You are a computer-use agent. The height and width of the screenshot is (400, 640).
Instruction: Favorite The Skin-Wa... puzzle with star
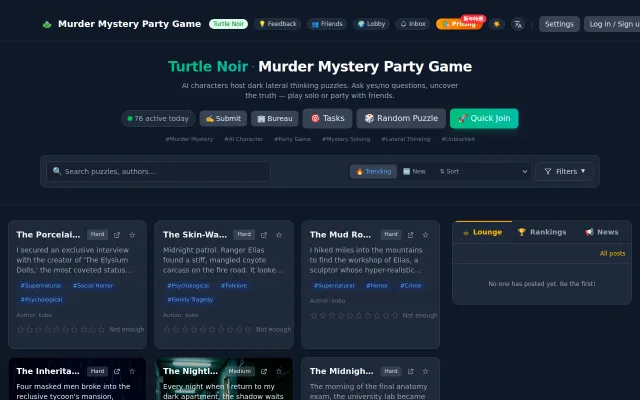279,235
